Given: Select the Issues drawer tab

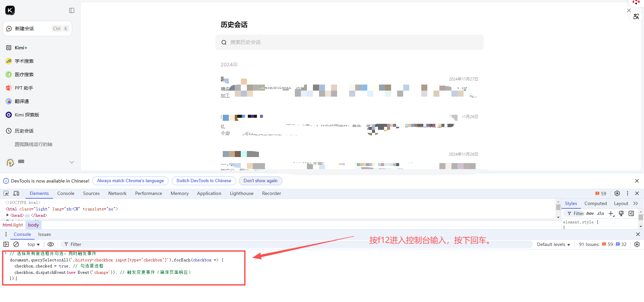Looking at the screenshot, I should point(45,235).
